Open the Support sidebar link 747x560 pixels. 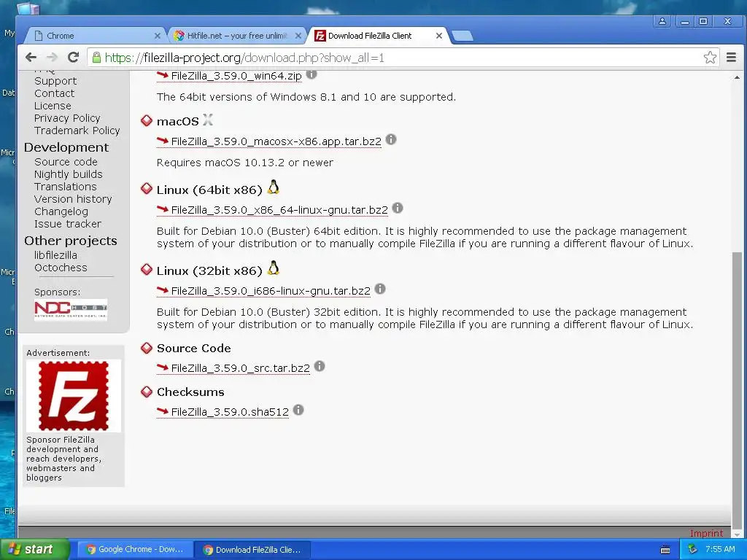(x=55, y=81)
